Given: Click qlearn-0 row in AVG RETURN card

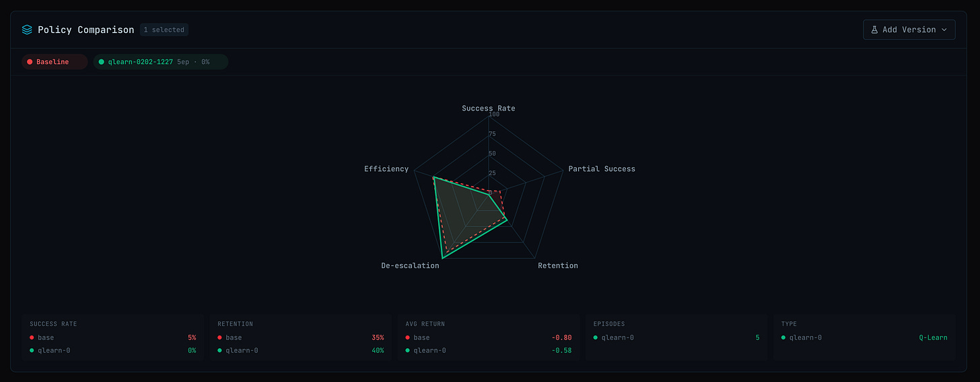Looking at the screenshot, I should click(488, 350).
